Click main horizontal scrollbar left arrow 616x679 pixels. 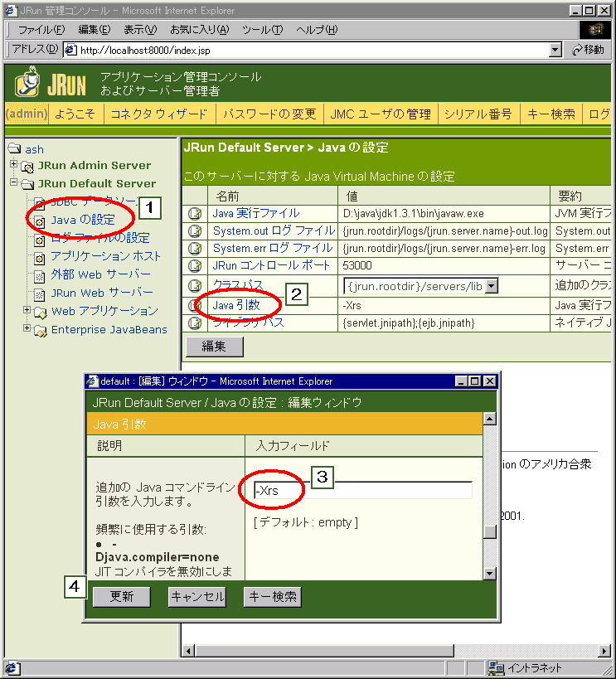pos(188,651)
